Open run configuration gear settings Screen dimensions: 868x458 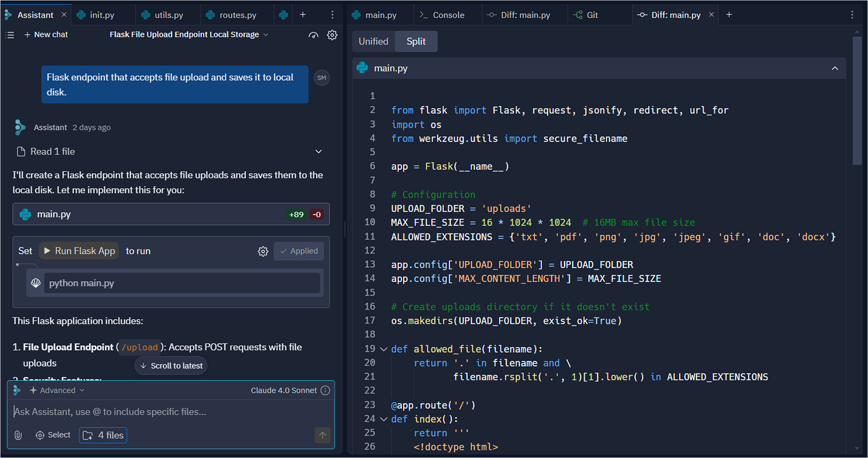(x=263, y=251)
